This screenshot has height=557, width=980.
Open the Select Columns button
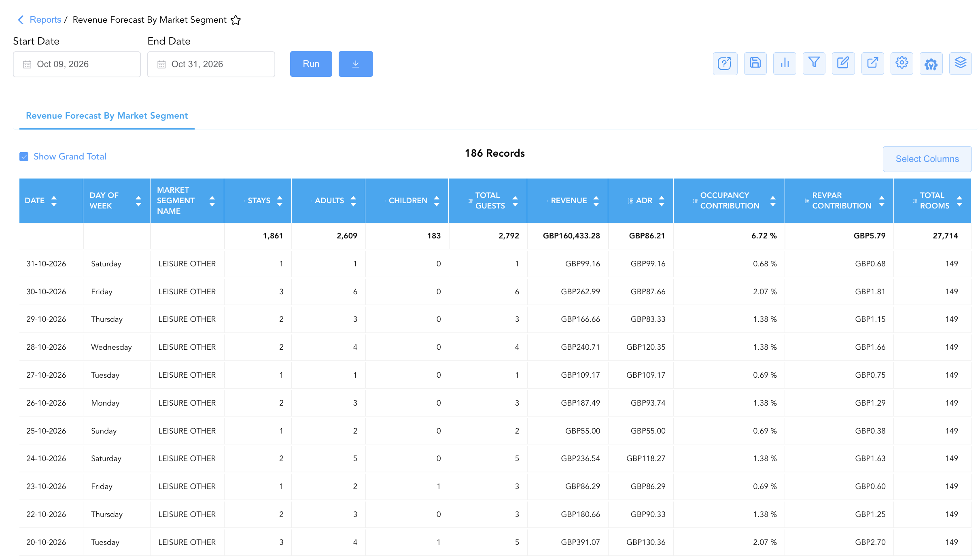pyautogui.click(x=927, y=159)
